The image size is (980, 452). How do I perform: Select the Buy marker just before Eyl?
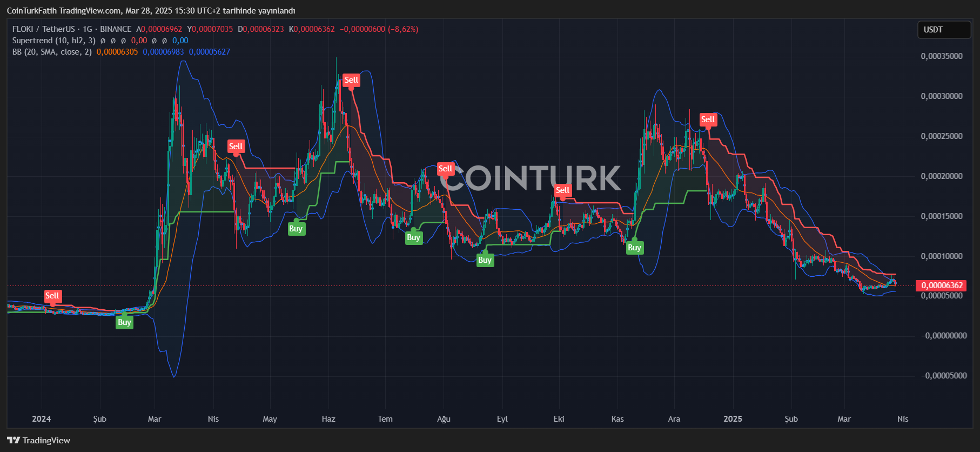485,260
